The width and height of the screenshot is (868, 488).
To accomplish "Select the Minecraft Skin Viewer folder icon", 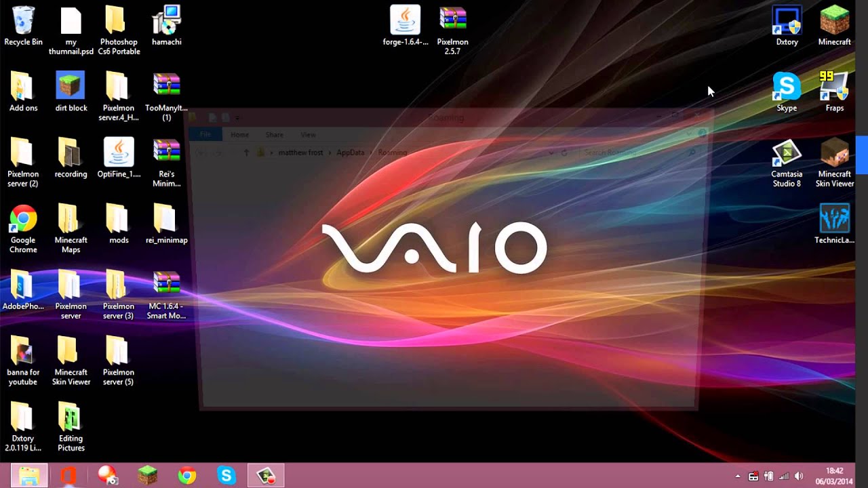I will coord(71,361).
